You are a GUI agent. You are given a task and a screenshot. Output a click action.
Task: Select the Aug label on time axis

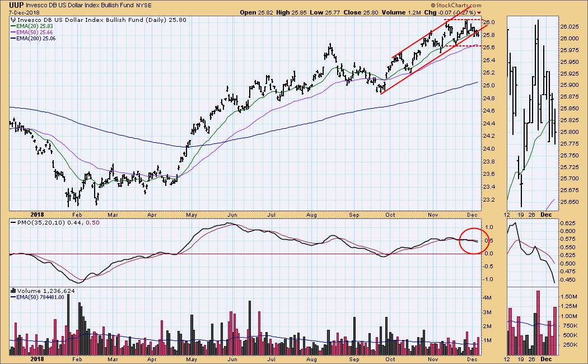click(312, 213)
